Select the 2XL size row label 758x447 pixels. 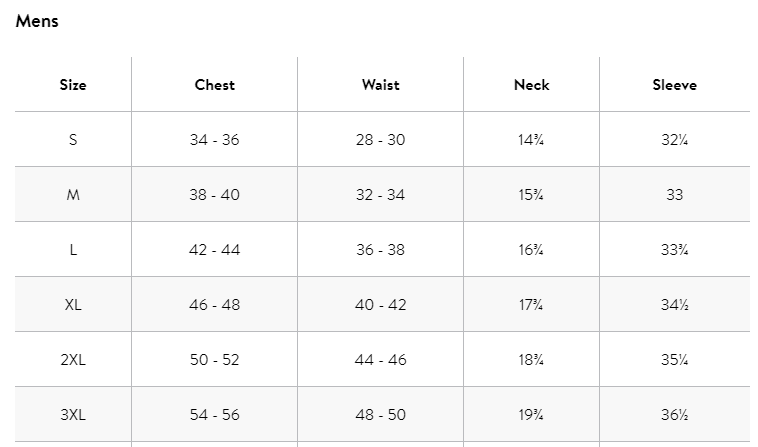pyautogui.click(x=73, y=360)
